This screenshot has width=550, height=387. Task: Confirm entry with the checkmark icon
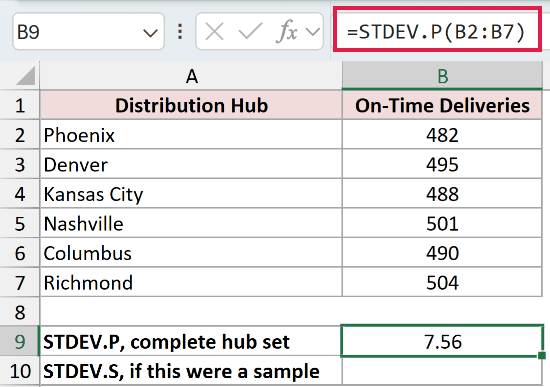point(250,32)
